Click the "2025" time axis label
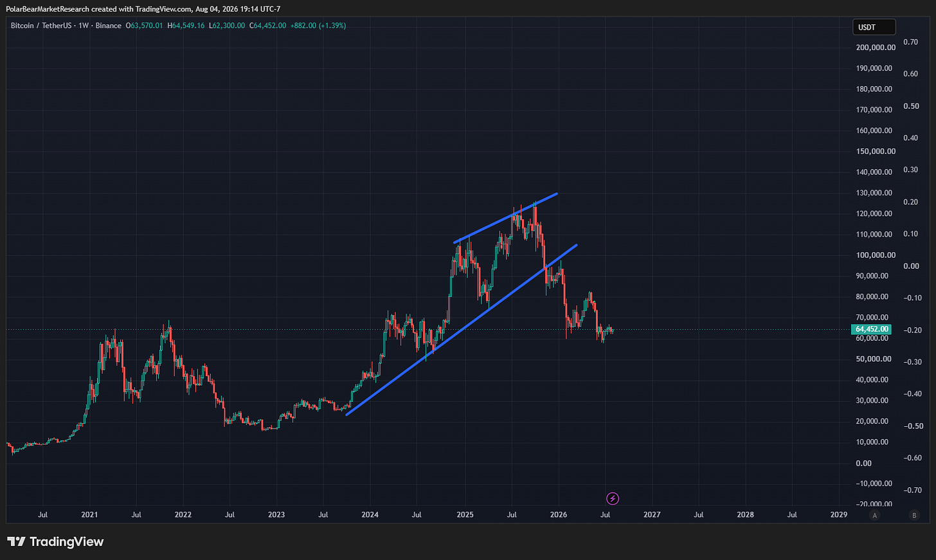Viewport: 936px width, 560px height. pos(465,514)
